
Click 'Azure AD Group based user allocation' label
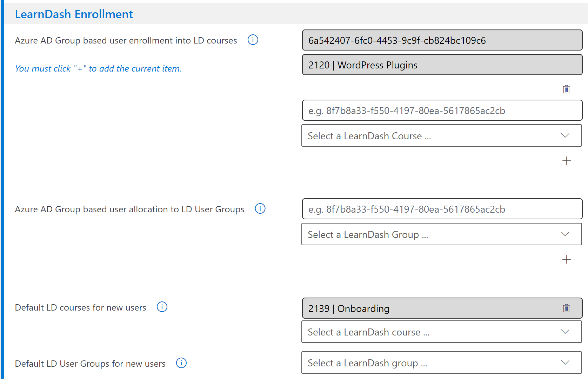[129, 210]
